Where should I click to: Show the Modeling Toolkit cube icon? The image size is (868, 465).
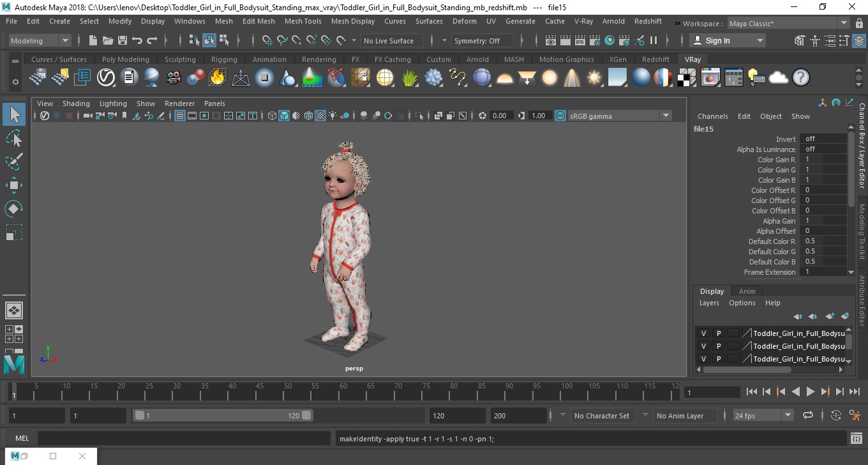(800, 40)
